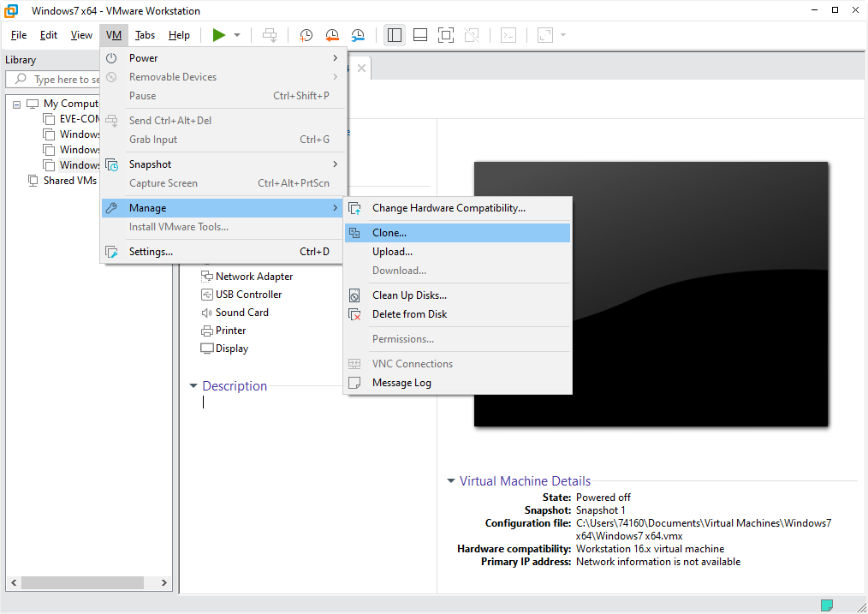The image size is (868, 614).
Task: Open the File menu
Action: (x=18, y=35)
